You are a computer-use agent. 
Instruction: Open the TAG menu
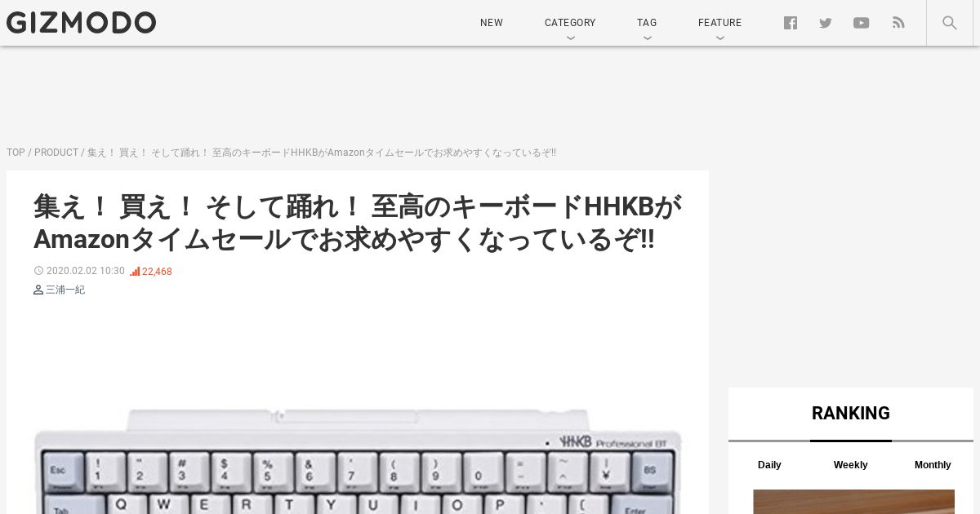[x=647, y=23]
